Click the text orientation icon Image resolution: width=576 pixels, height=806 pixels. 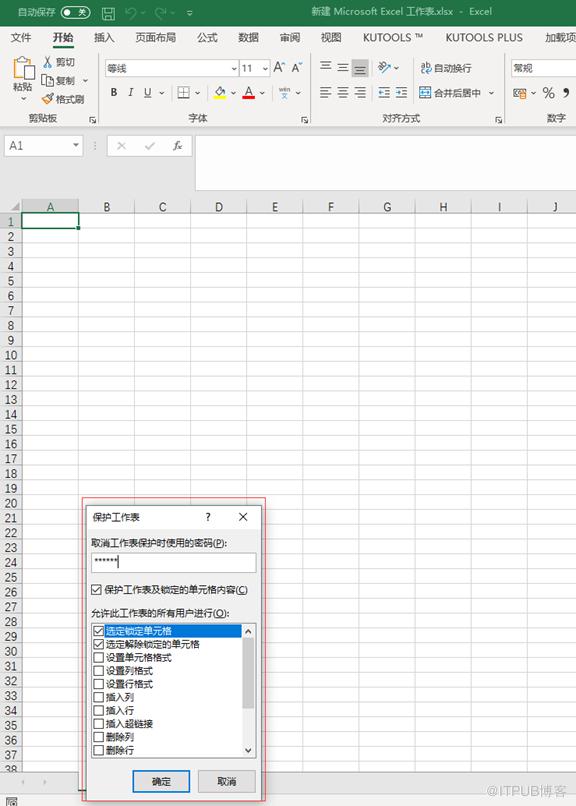[x=384, y=67]
